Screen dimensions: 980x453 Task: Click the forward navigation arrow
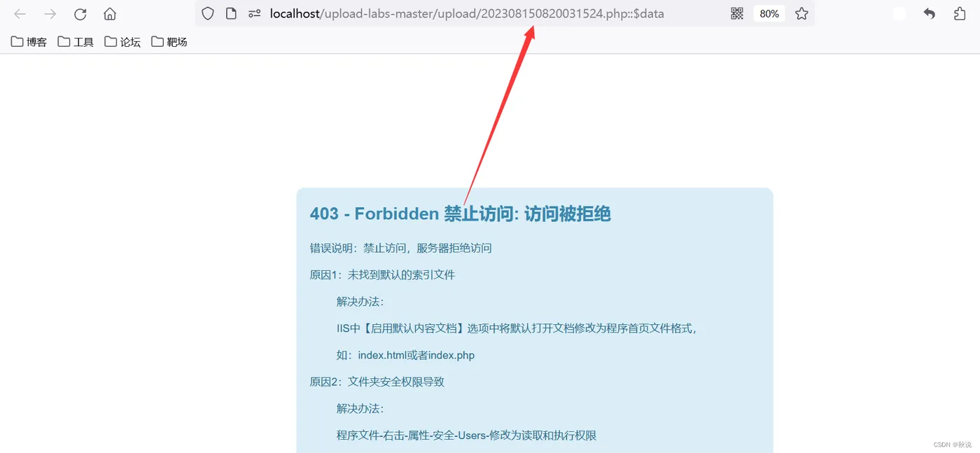[x=50, y=14]
